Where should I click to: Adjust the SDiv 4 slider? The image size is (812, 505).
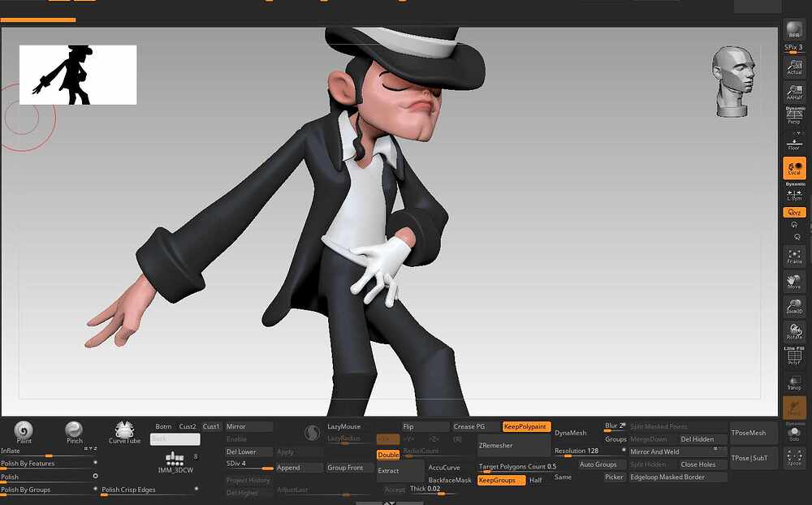(248, 464)
